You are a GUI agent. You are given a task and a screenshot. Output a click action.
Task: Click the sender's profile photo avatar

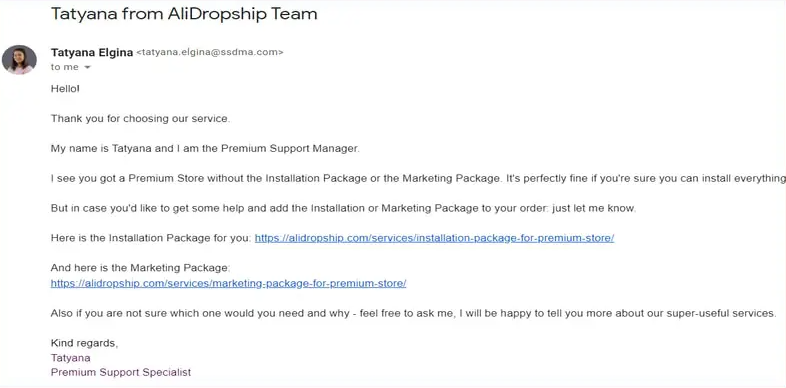[19, 60]
